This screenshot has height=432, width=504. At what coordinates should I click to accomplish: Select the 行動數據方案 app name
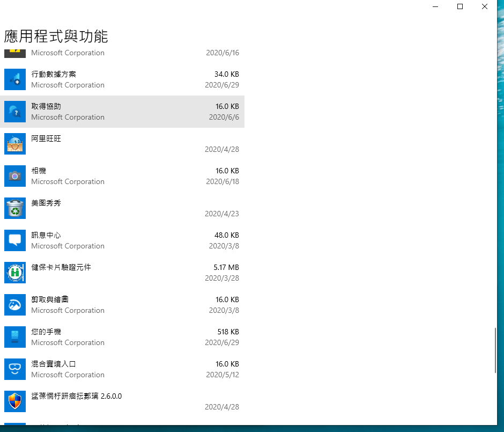(x=54, y=74)
